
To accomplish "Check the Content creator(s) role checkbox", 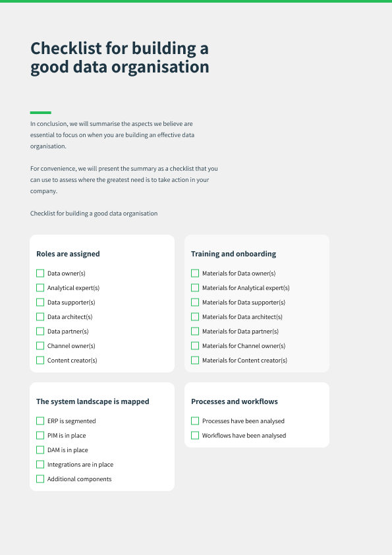I will (40, 361).
